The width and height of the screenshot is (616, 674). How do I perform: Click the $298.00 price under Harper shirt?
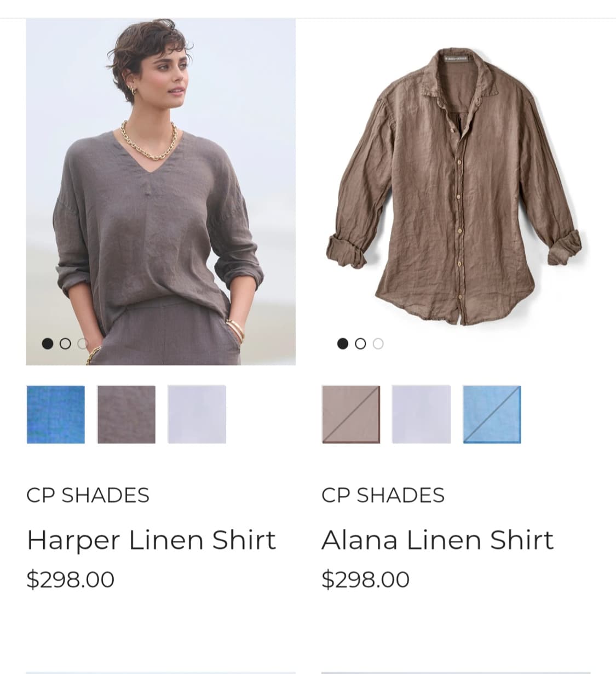point(71,579)
